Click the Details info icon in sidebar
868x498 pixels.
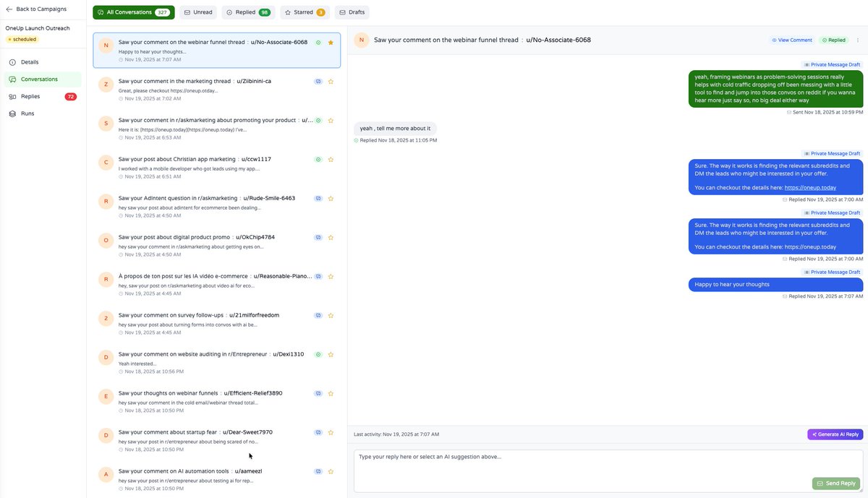coord(12,62)
